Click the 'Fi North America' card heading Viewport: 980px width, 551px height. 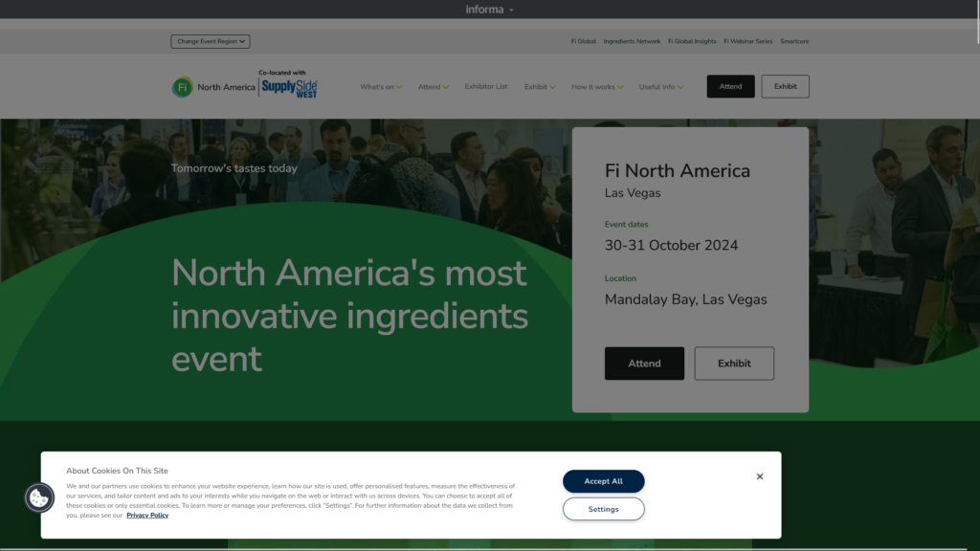point(677,170)
